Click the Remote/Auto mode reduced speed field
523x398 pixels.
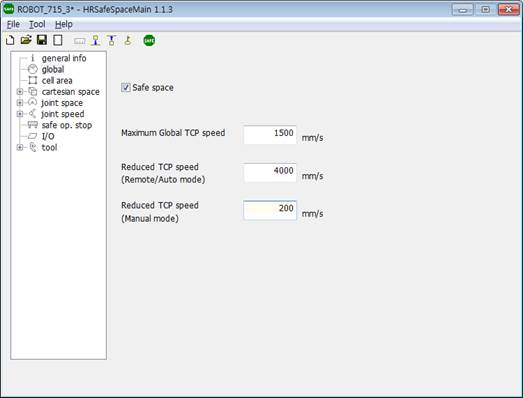[x=270, y=172]
